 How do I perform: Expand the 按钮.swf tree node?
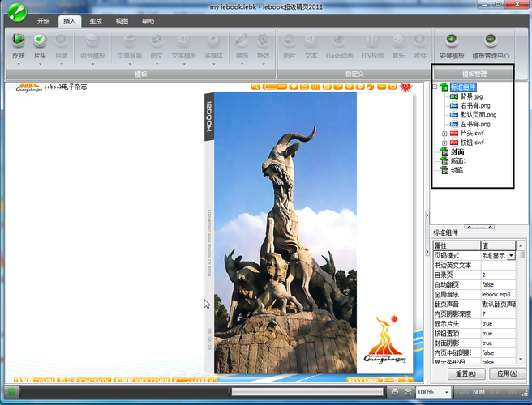(x=444, y=143)
